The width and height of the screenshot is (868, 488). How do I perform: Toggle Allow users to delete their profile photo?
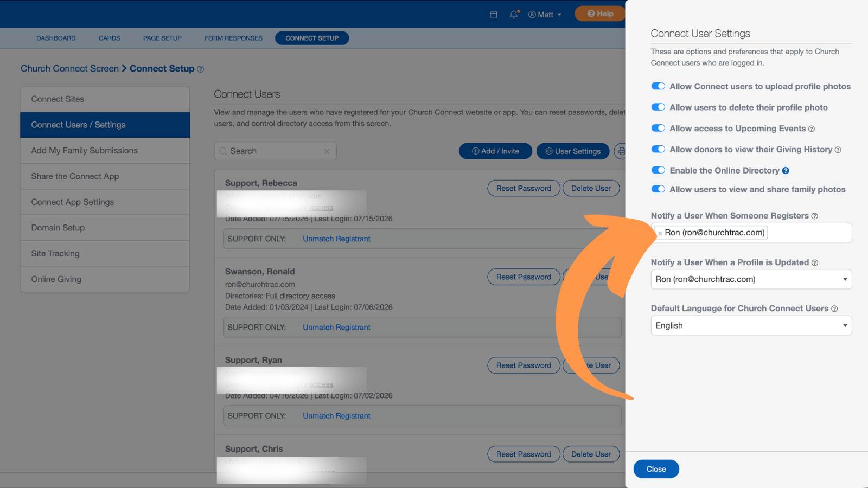658,107
